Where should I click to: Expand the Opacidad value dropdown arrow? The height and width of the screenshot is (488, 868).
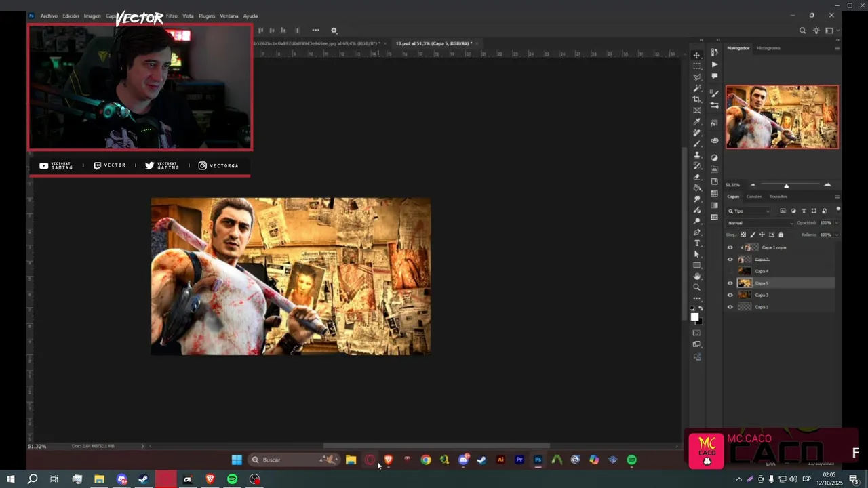[x=836, y=223]
